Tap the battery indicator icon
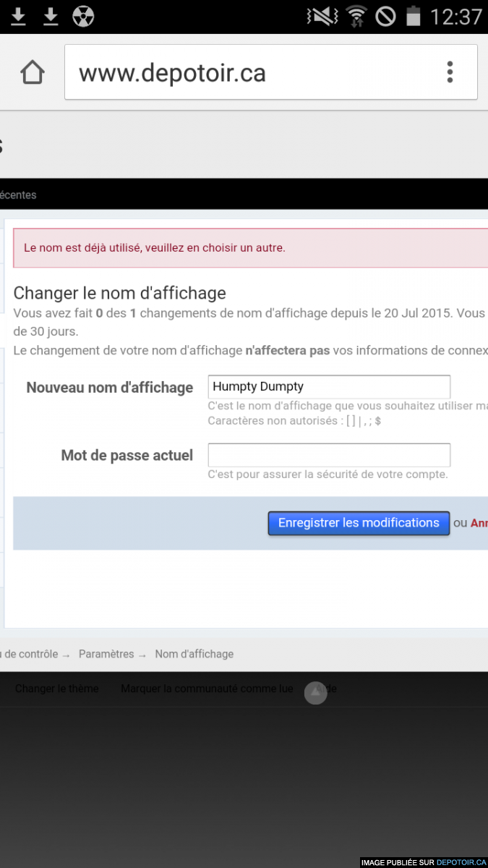 pos(413,16)
